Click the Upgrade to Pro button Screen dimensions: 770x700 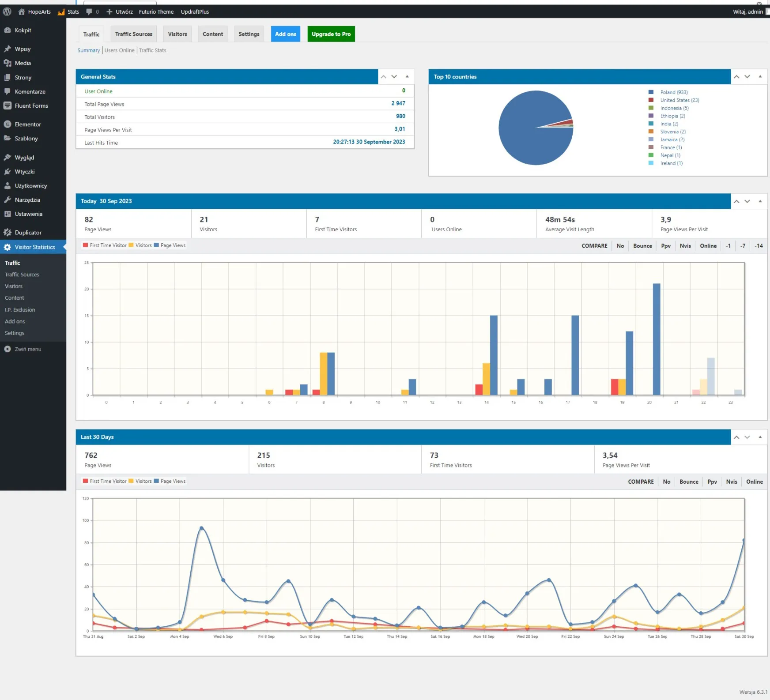point(331,34)
